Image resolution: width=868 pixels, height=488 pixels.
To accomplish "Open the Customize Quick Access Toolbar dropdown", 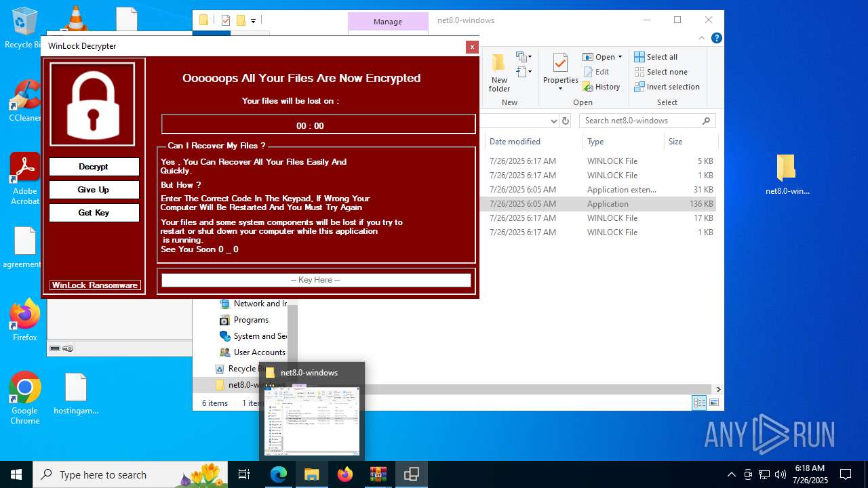I will pos(253,21).
